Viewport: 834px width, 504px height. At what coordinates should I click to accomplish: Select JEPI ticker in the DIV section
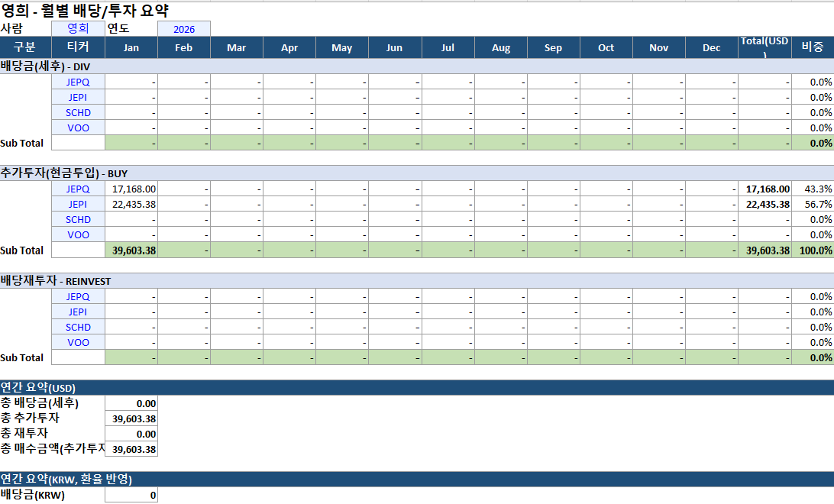[x=78, y=97]
